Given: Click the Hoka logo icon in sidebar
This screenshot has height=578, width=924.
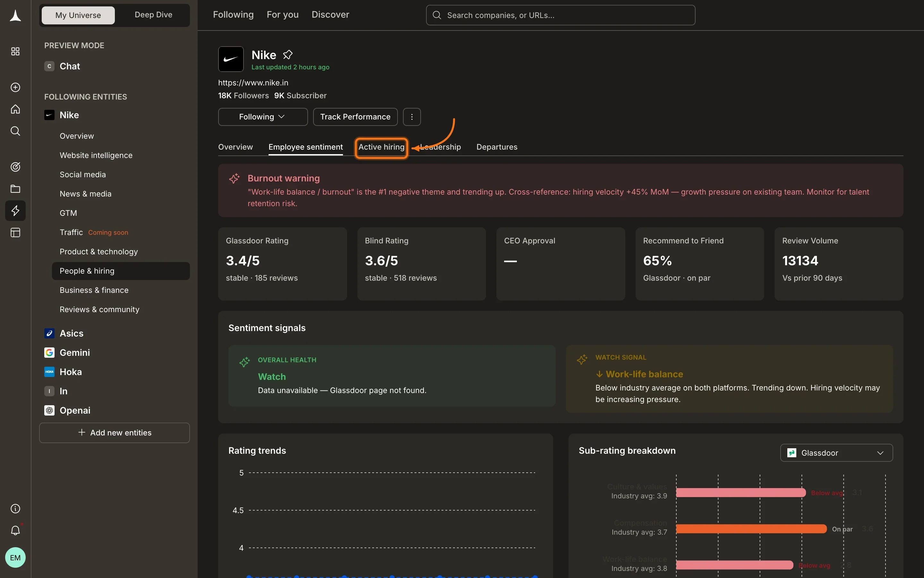Looking at the screenshot, I should pyautogui.click(x=49, y=372).
